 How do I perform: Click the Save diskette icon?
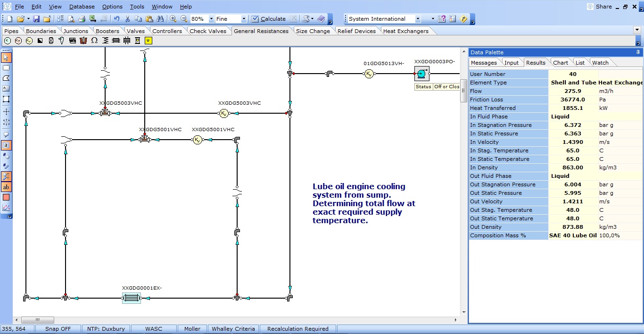pos(36,19)
